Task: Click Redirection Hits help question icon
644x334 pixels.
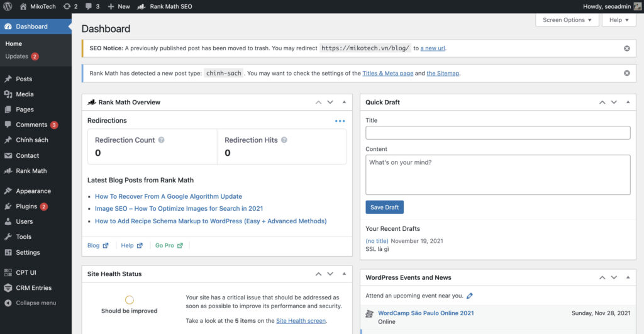Action: 284,140
